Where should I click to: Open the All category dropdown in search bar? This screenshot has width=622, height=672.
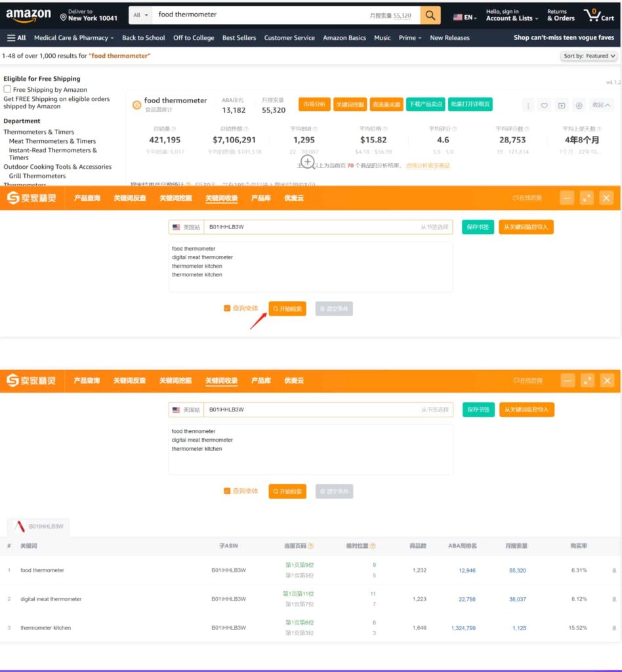tap(140, 16)
